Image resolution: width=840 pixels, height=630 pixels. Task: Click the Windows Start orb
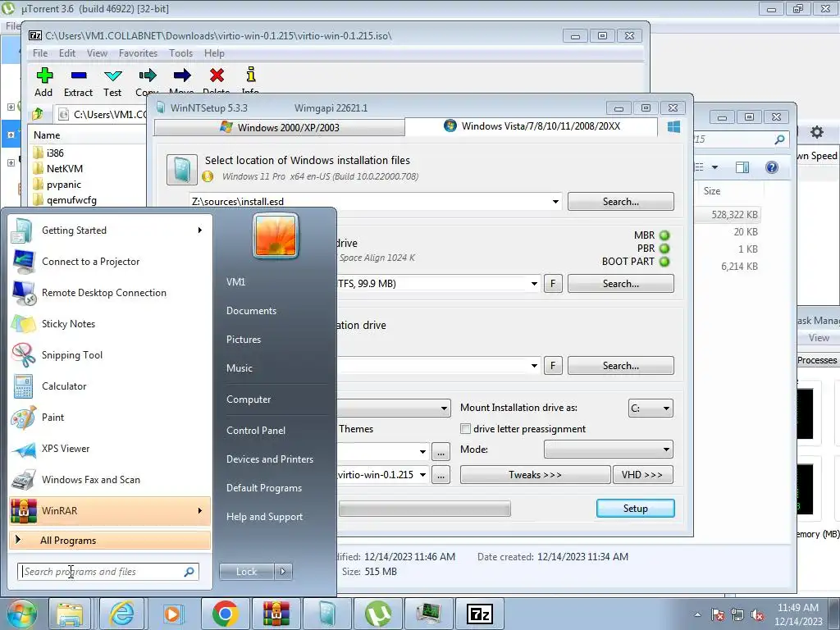pyautogui.click(x=21, y=614)
